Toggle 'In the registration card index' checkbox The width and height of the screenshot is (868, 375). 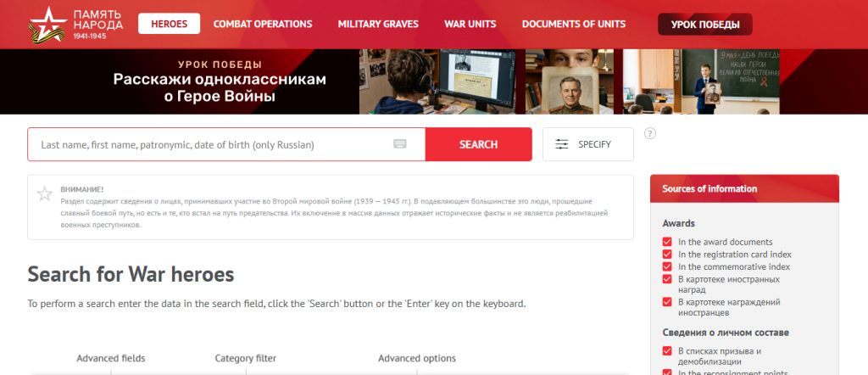pos(666,255)
